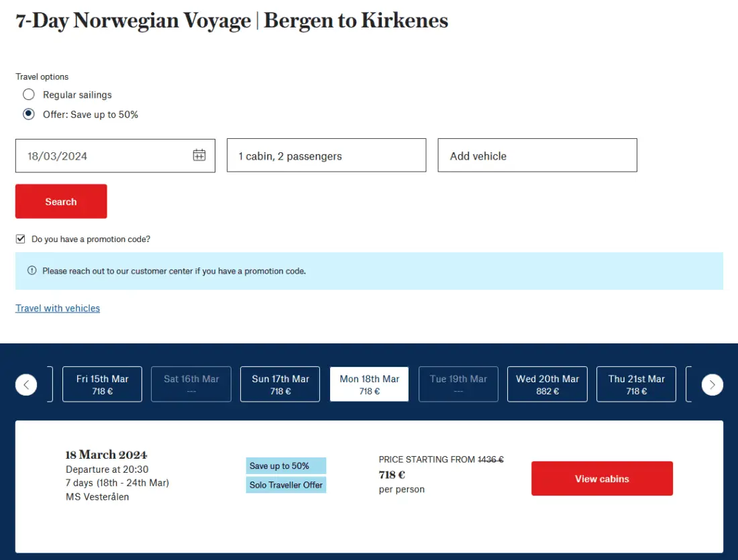Screen dimensions: 738x560
Task: Choose the Fri 15th Mar date tab
Action: 102,384
